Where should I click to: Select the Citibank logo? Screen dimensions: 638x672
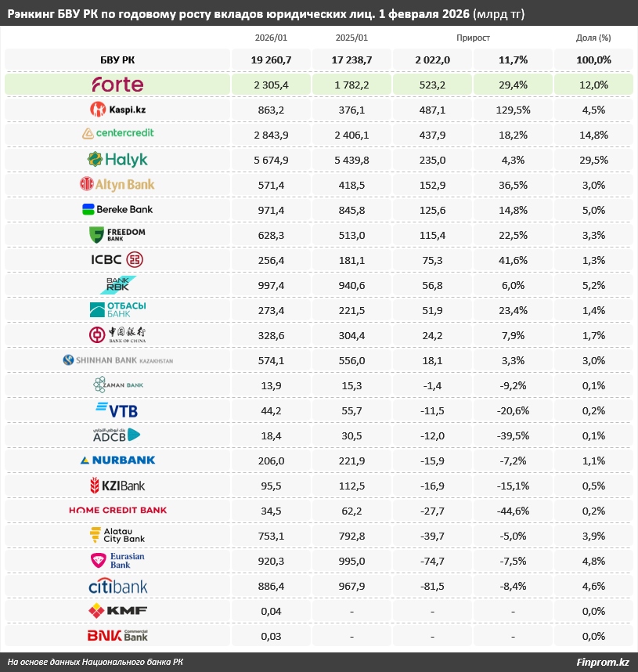pos(117,586)
